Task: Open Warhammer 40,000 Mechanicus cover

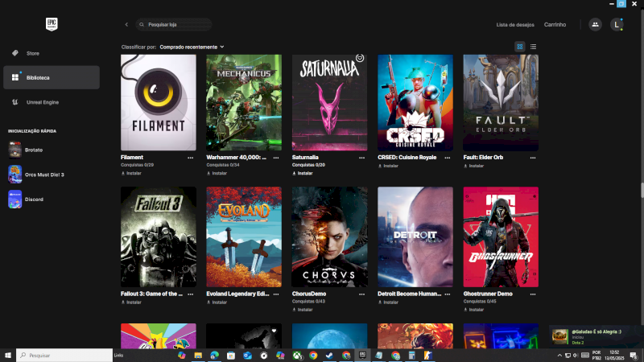Action: [244, 103]
